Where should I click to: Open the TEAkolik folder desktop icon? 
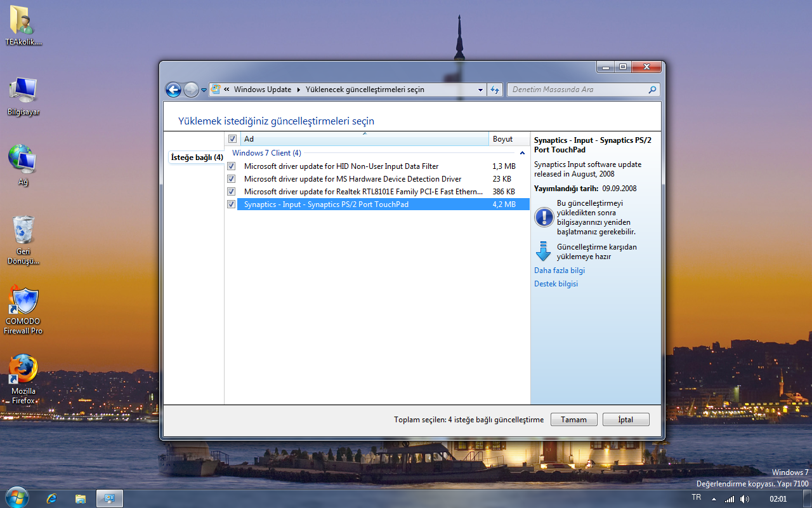coord(23,26)
